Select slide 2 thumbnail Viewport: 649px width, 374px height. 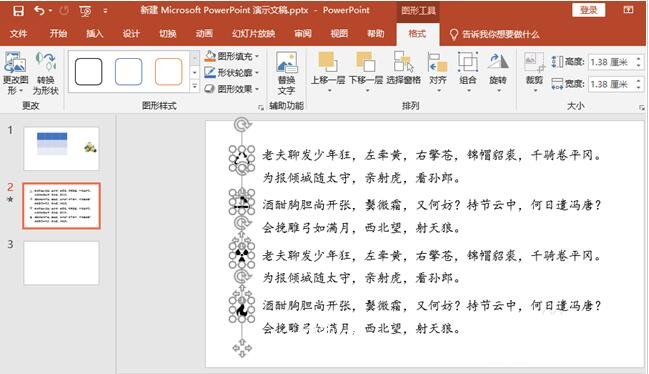[x=61, y=206]
